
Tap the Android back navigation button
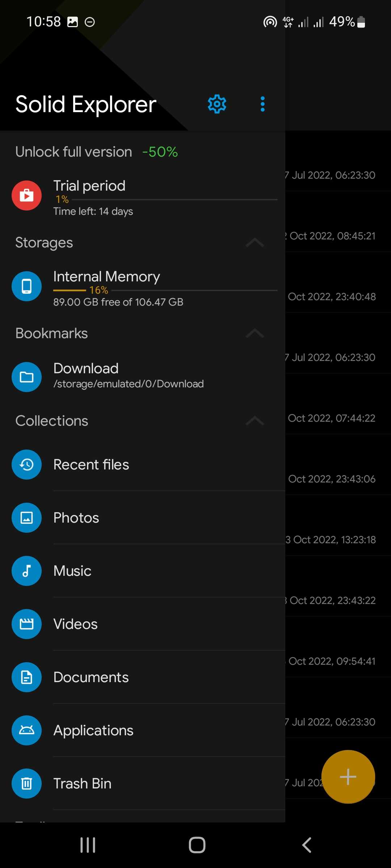pos(307,845)
